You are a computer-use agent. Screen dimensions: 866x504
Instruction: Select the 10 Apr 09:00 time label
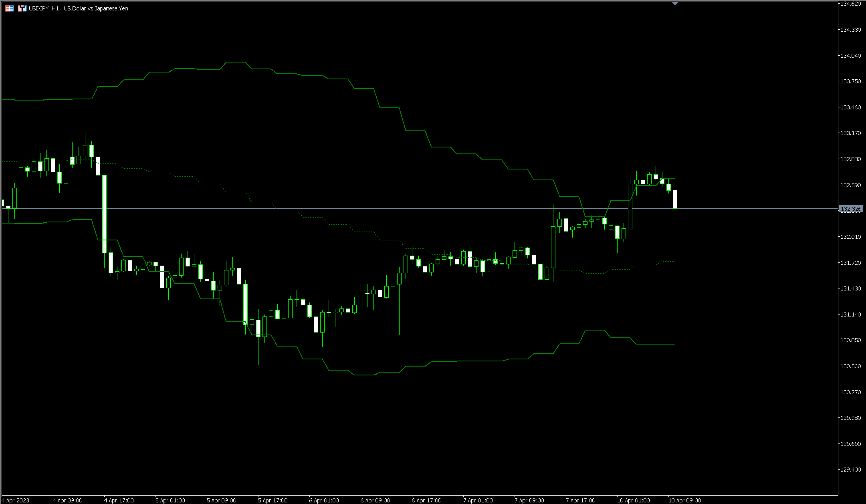684,500
